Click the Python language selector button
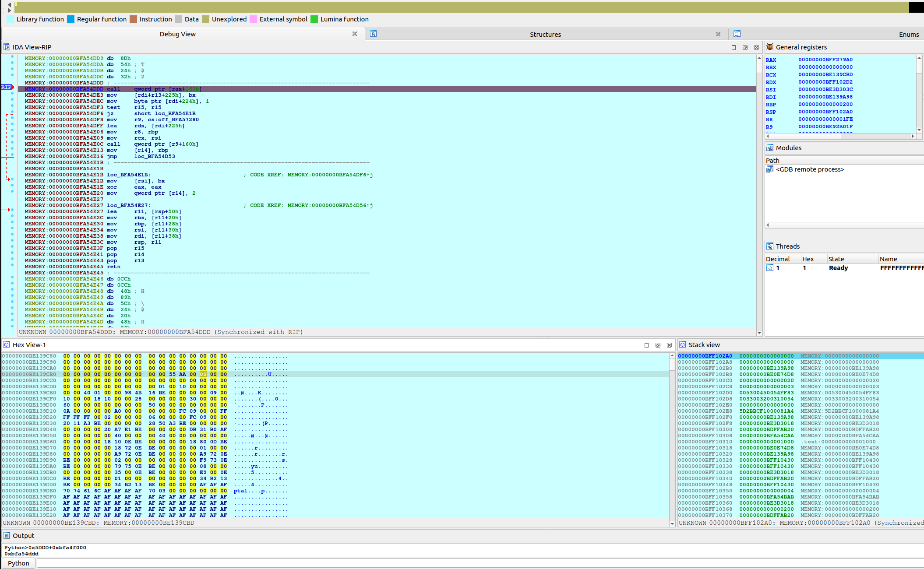Viewport: 924px width, 569px height. pyautogui.click(x=18, y=563)
